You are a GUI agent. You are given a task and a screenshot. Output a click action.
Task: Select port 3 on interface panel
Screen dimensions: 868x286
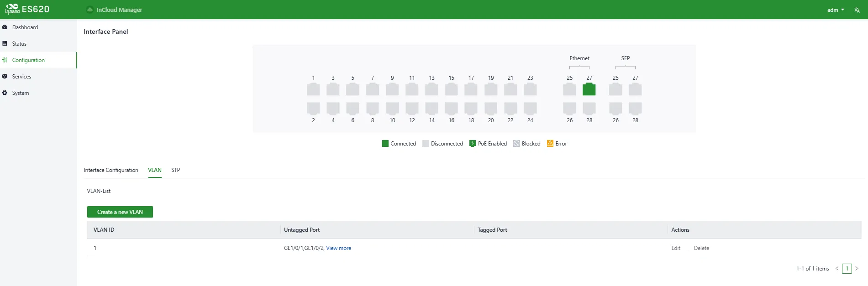coord(333,89)
